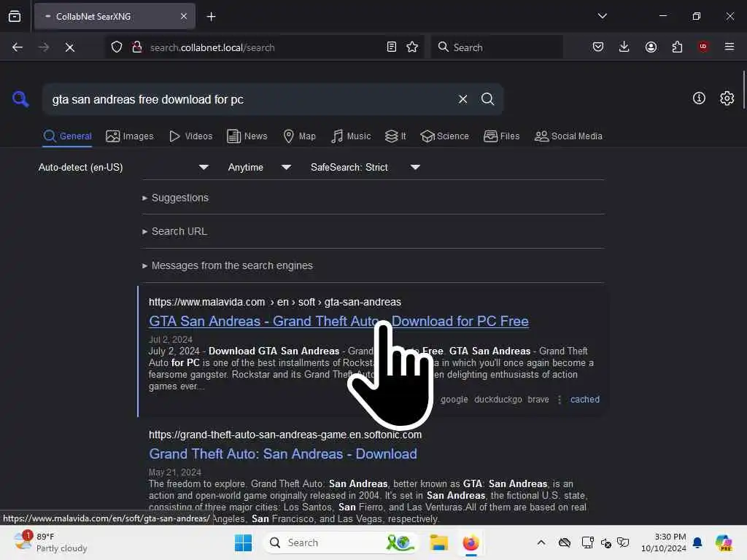Open the clock showing 3:30 PM
The height and width of the screenshot is (560, 747).
click(664, 542)
